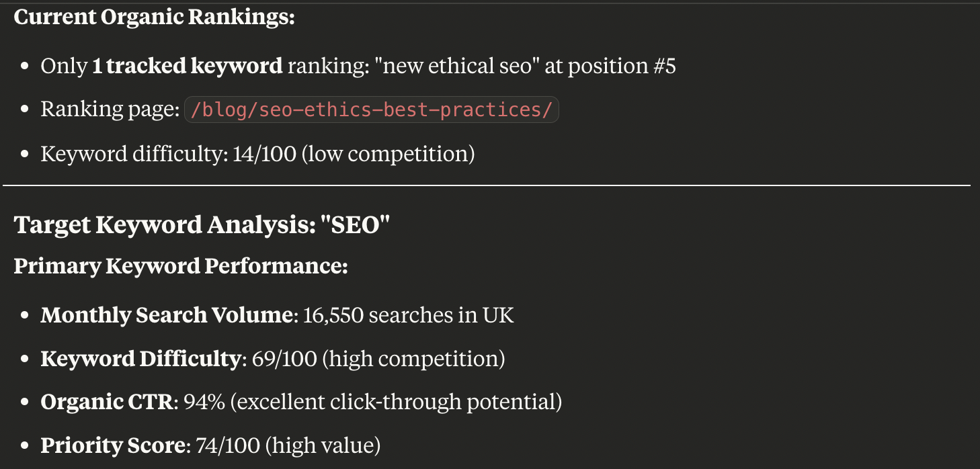Click the bullet before 'Monthly Search Volume'
The height and width of the screenshot is (469, 980).
[25, 316]
